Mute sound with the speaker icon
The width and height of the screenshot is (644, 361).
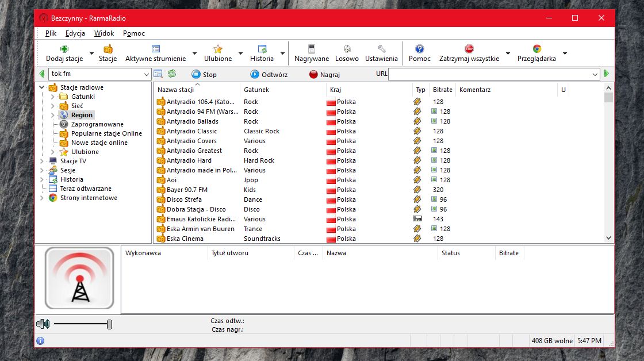click(43, 324)
